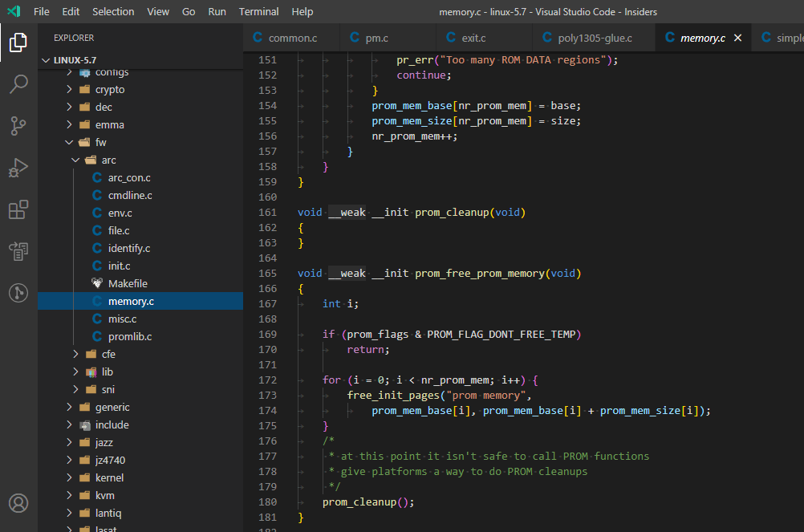Click the lib folder icon
Screen dimensions: 804x532
pos(91,372)
